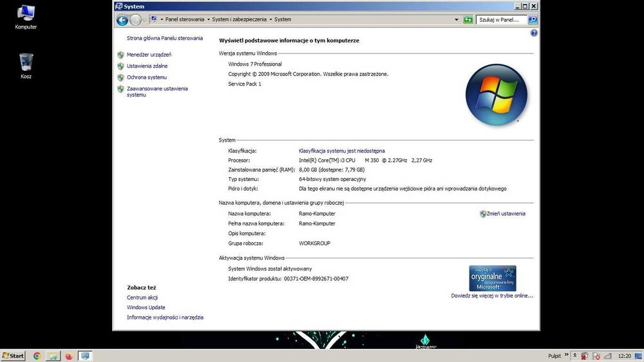This screenshot has height=362, width=644.
Task: Open Ochrona systemu link
Action: (x=147, y=77)
